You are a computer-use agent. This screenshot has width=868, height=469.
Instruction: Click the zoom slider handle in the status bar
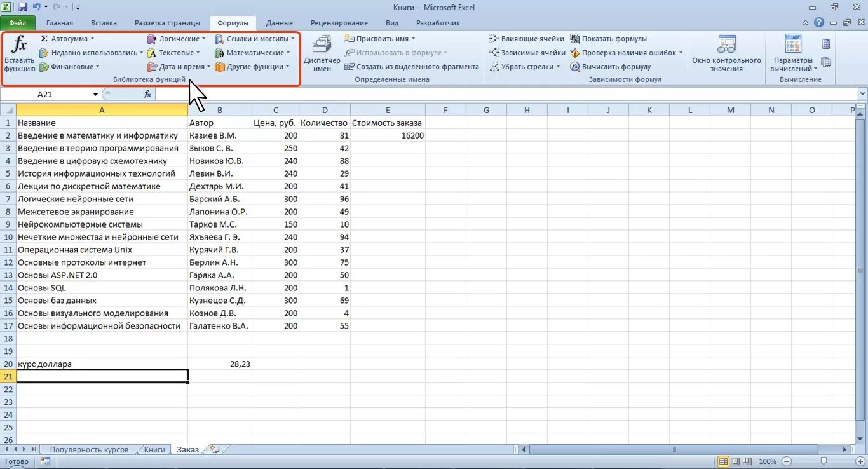click(x=824, y=461)
